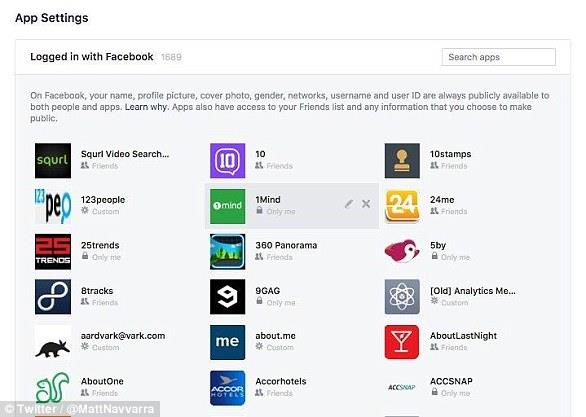Click the 9GAG black logo icon
Image resolution: width=586 pixels, height=417 pixels.
click(227, 297)
